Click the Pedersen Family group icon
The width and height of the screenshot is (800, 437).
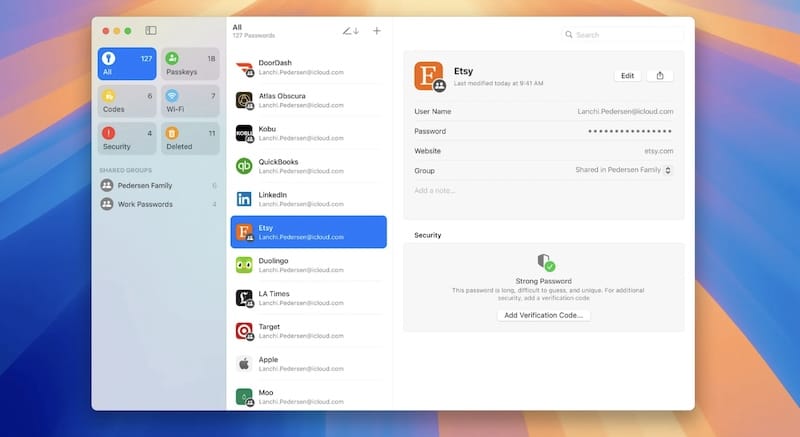pyautogui.click(x=107, y=186)
